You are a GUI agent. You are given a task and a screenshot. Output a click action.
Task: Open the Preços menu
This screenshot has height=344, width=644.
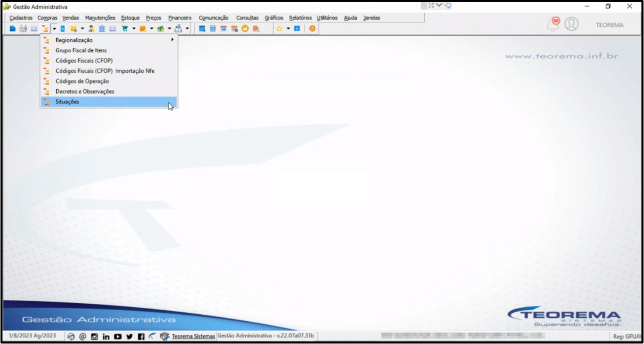pos(154,18)
